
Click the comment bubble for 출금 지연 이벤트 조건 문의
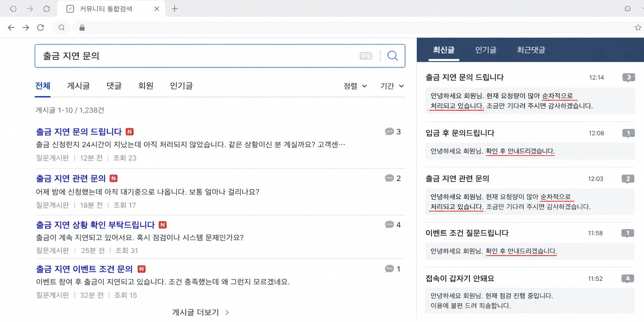tap(389, 269)
